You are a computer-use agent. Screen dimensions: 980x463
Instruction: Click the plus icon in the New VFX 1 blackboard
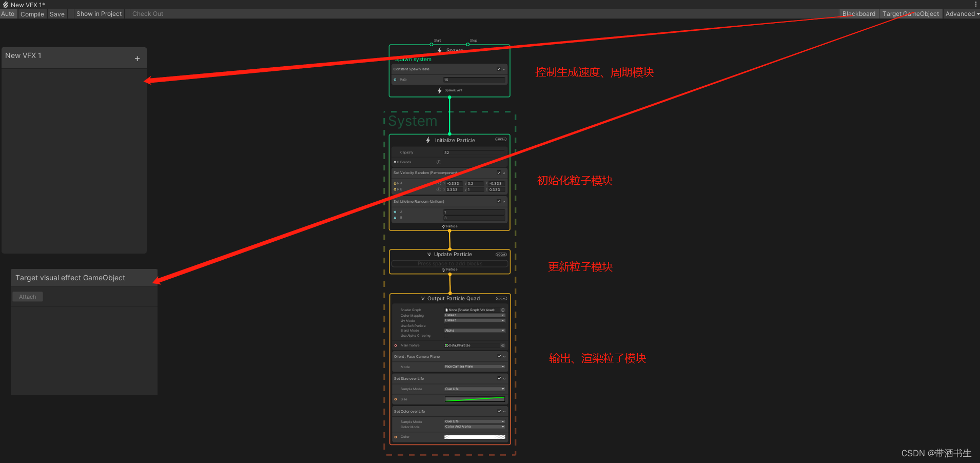pos(137,58)
